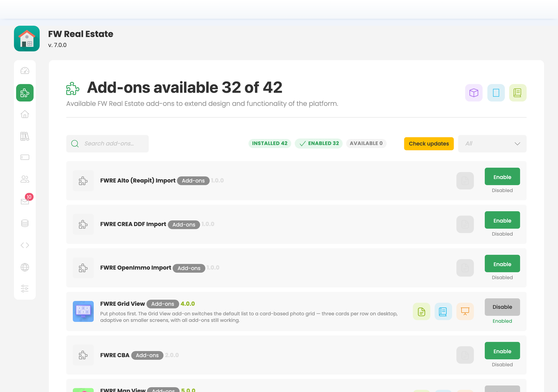
Task: Click the Check updates button
Action: point(429,144)
